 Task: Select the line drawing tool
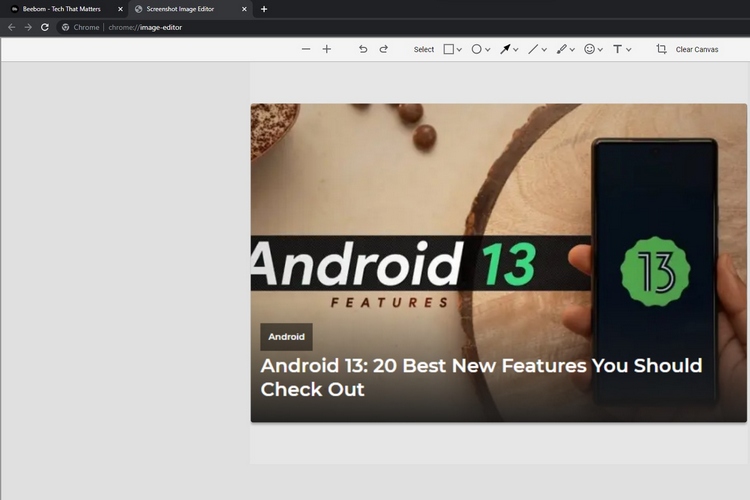[533, 49]
